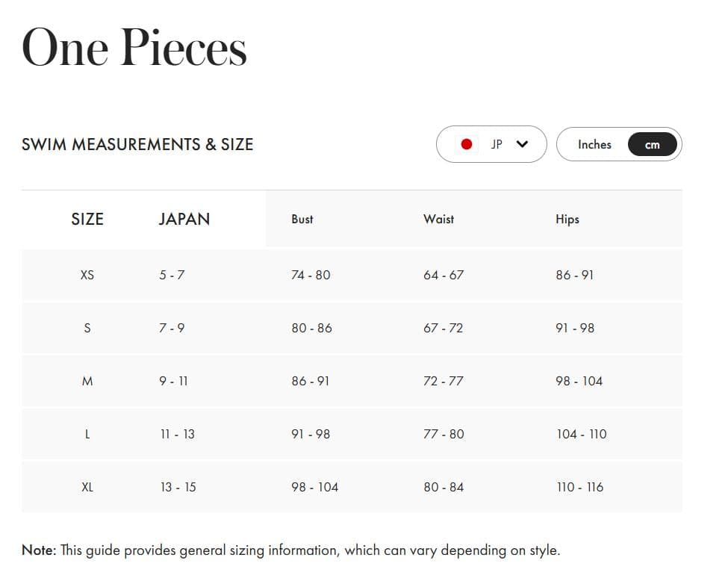Open the JP region selector
Screen dimensions: 728x584
492,145
